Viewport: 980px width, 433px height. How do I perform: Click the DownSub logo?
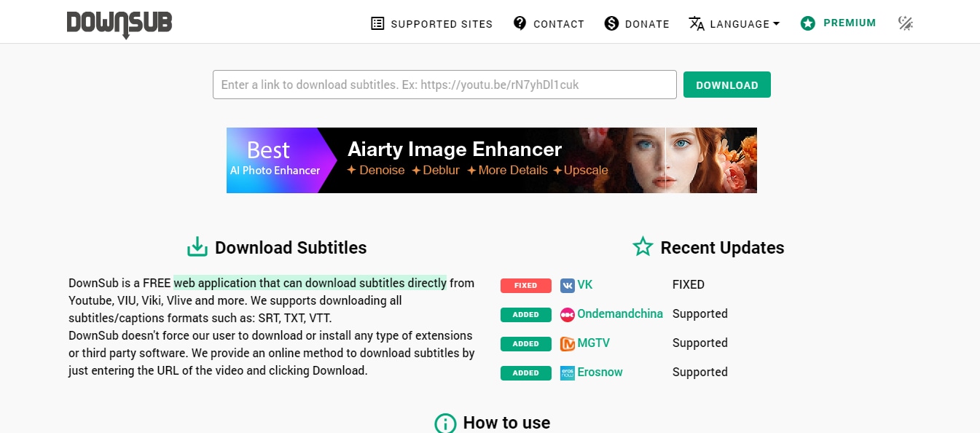(x=119, y=23)
